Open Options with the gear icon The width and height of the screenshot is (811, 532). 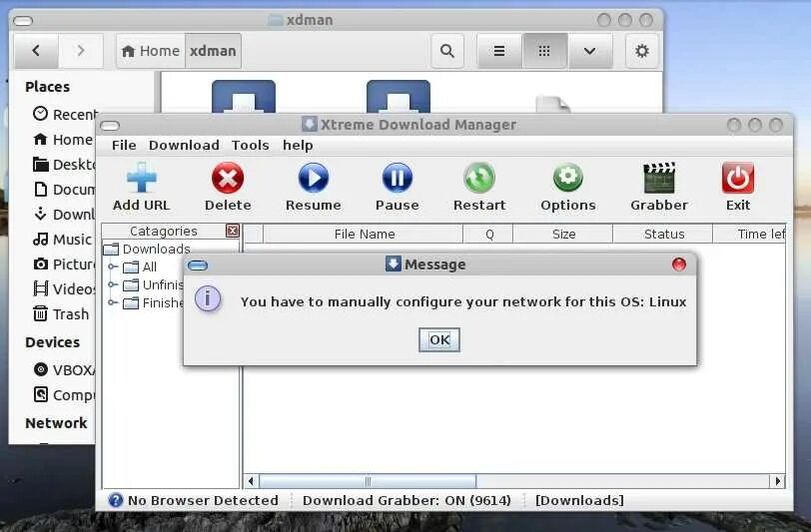tap(568, 178)
